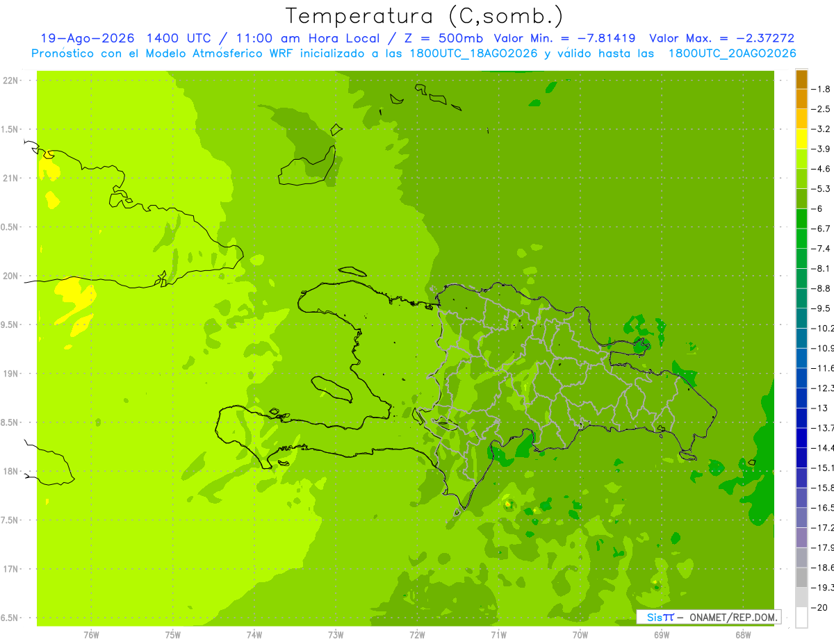Pick colorbar segment between -1.8 and -2.5
Viewport: 834px width, 644px height.
click(x=802, y=99)
